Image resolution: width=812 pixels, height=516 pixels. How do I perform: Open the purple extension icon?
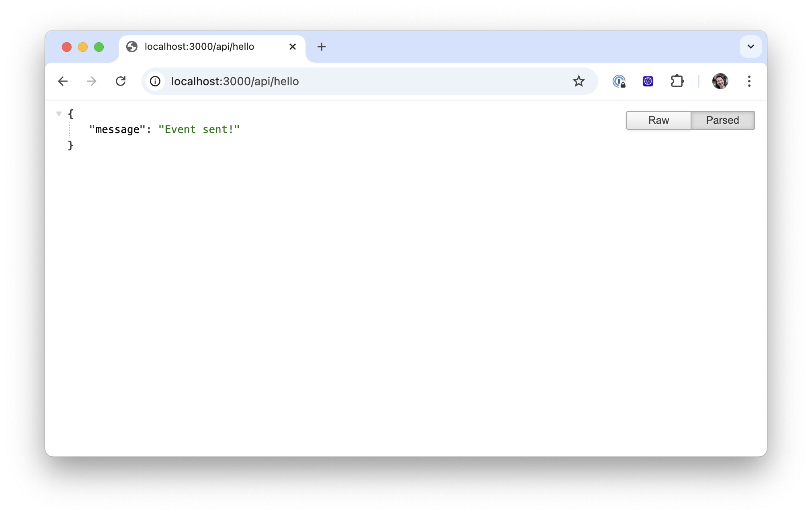point(648,81)
